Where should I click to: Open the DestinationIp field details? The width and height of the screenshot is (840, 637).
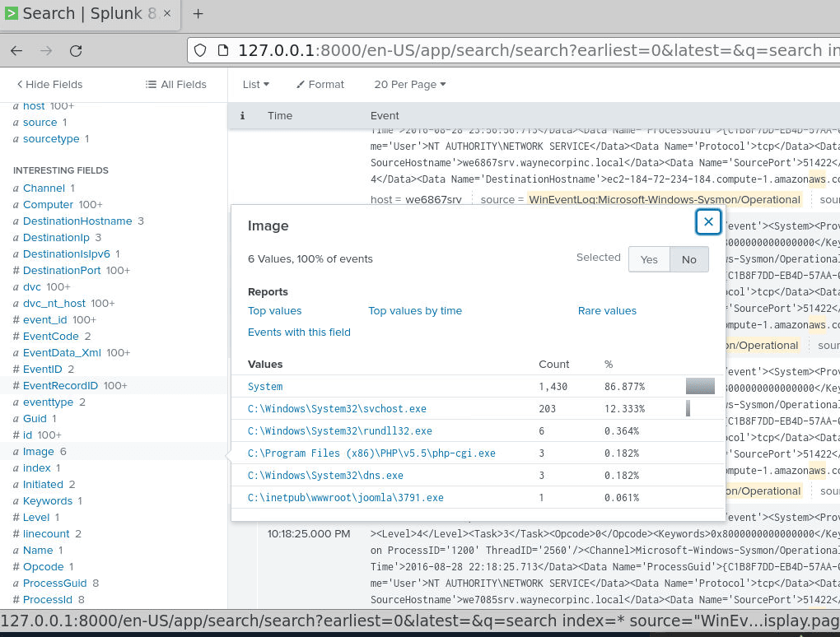56,238
